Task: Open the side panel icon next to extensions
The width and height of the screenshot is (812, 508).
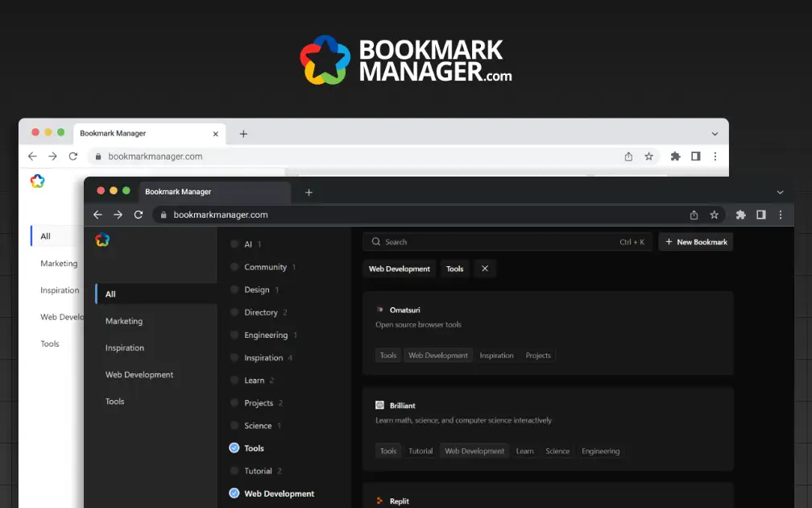Action: pos(760,214)
